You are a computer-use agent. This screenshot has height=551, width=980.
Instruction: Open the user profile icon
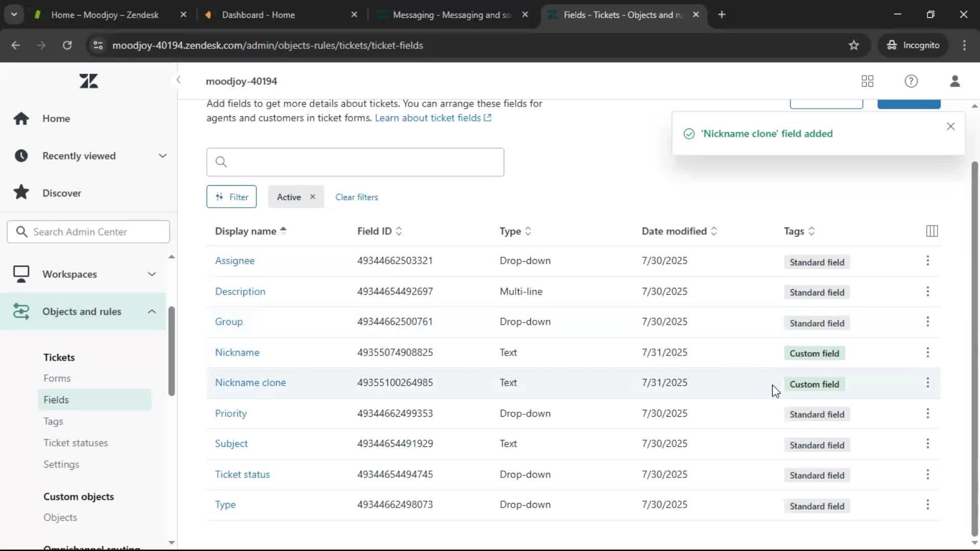click(954, 81)
